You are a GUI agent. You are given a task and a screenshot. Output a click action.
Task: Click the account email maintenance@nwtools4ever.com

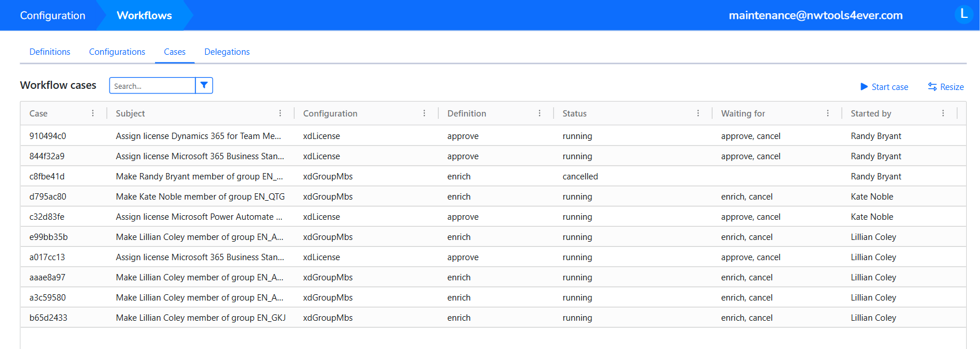(816, 15)
